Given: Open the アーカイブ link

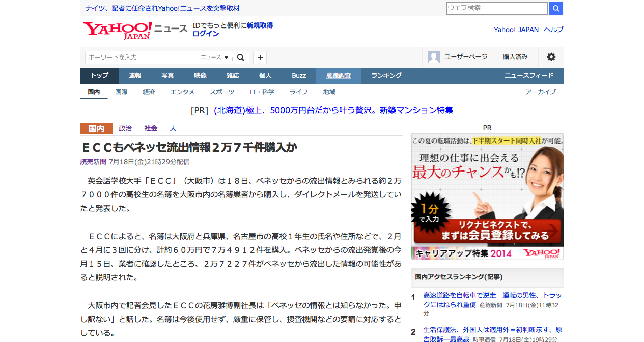Looking at the screenshot, I should tap(541, 92).
